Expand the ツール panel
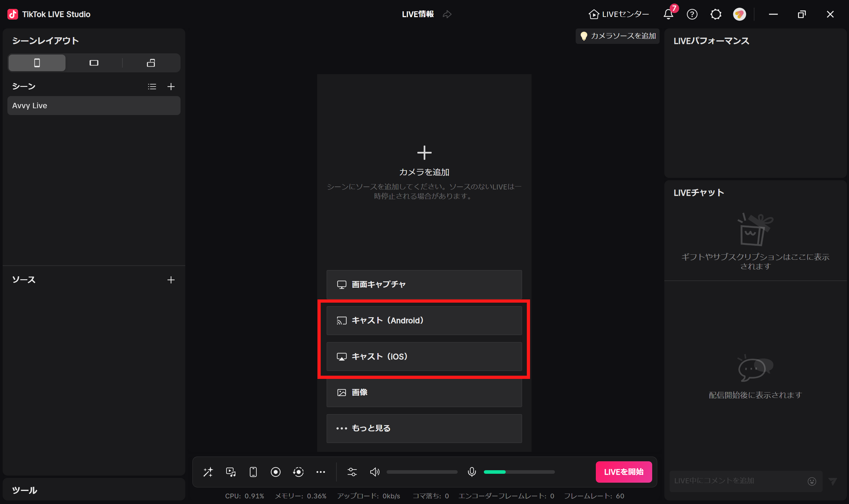The height and width of the screenshot is (504, 849). tap(94, 490)
